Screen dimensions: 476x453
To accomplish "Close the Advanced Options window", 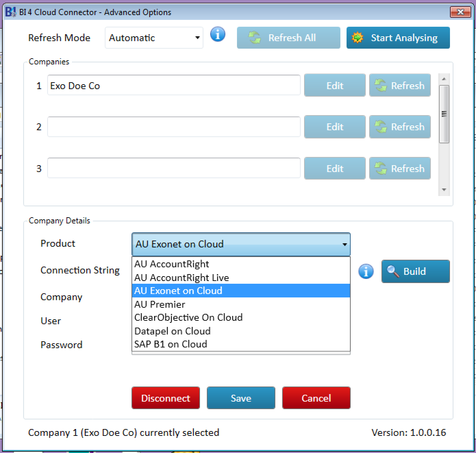I will tap(460, 12).
